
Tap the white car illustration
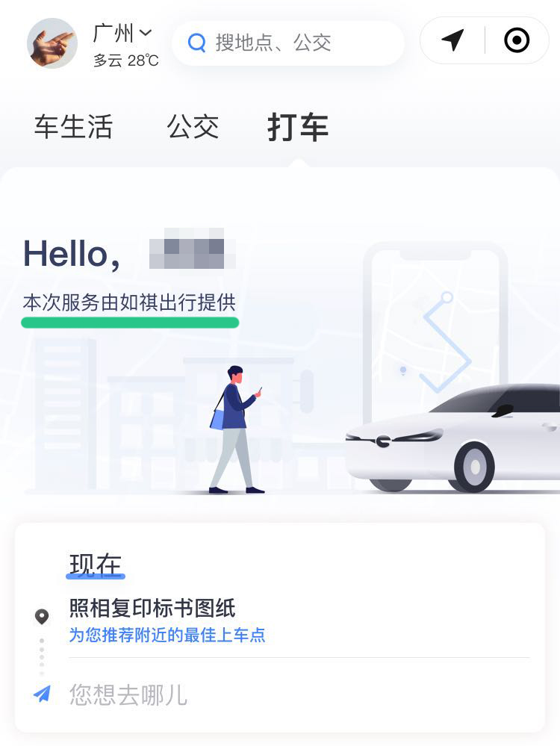[x=452, y=438]
